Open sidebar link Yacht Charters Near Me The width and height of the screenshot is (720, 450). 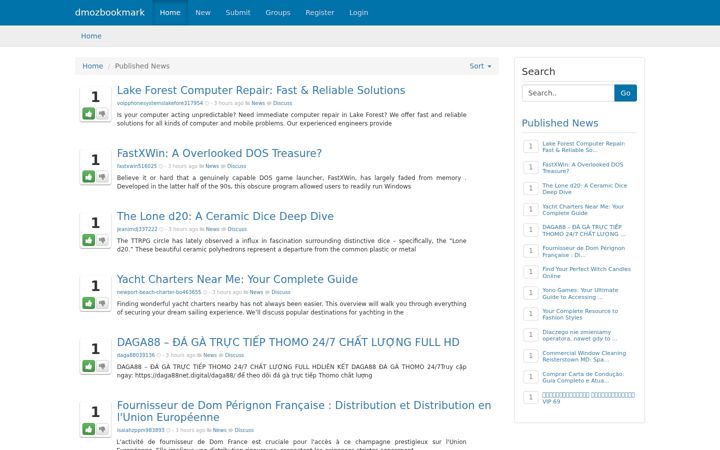click(583, 210)
